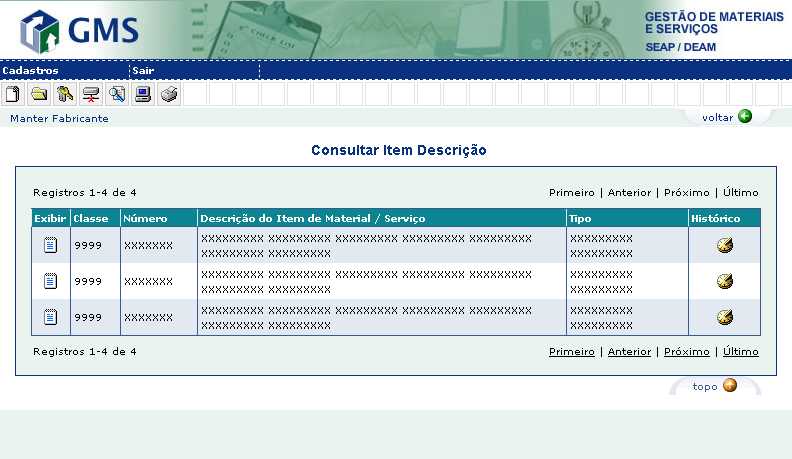
Task: Click the computer monitor toolbar icon
Action: click(143, 95)
